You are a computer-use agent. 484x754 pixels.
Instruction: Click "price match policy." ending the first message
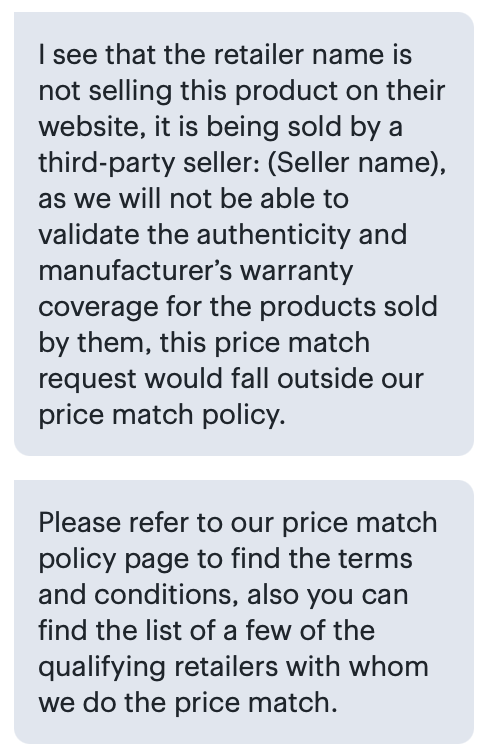point(162,415)
